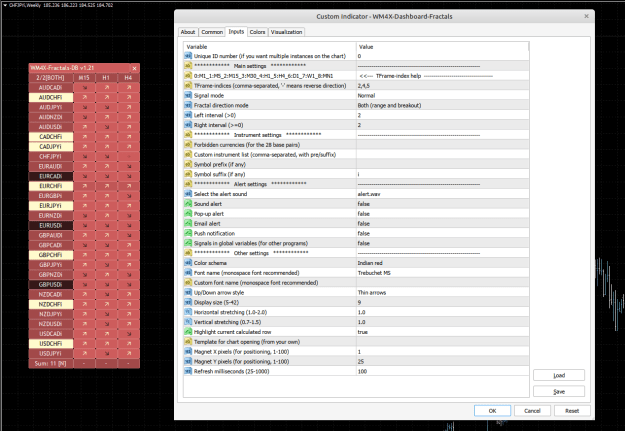This screenshot has height=431, width=625.
Task: Toggle Sound alert false value
Action: (x=442, y=204)
